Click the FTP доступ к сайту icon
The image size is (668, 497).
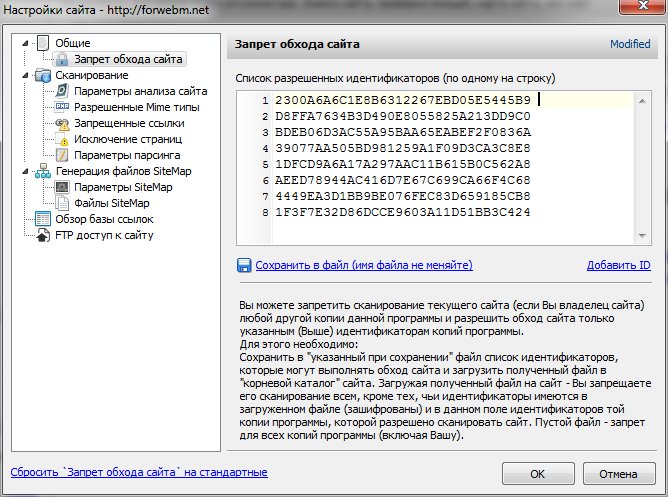pyautogui.click(x=43, y=235)
